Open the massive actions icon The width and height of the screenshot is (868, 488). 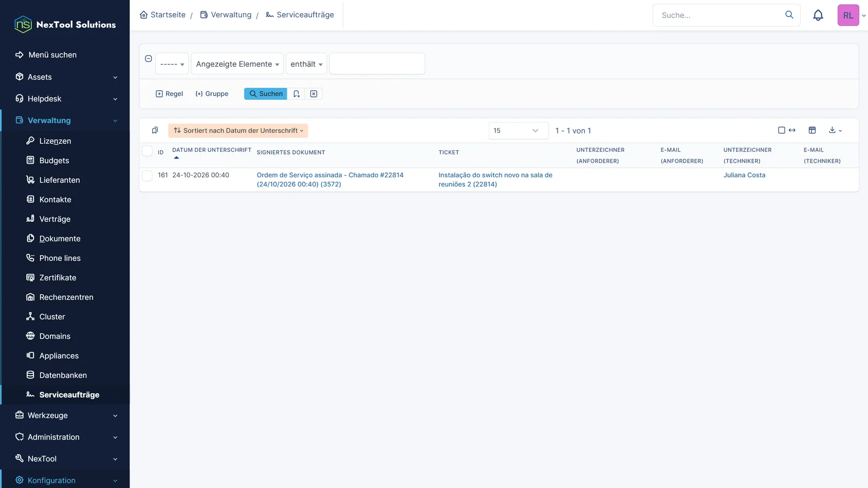coord(155,130)
